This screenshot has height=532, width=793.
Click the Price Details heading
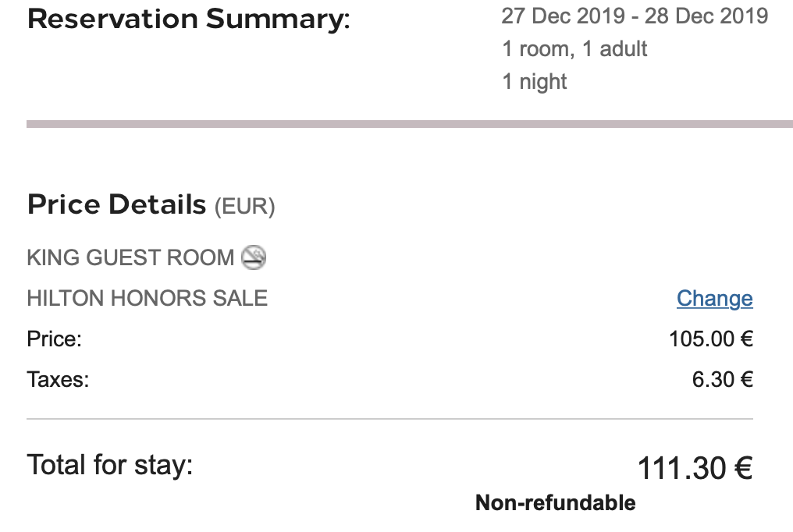(x=116, y=204)
